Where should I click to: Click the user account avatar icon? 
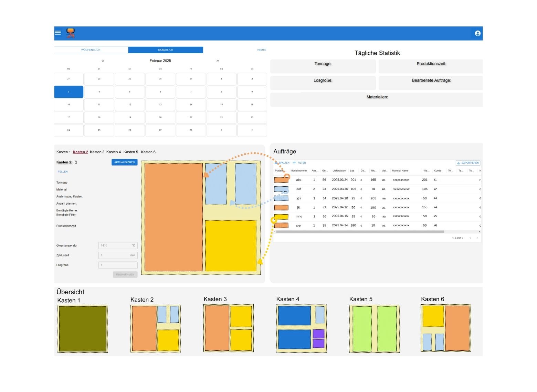tap(477, 33)
